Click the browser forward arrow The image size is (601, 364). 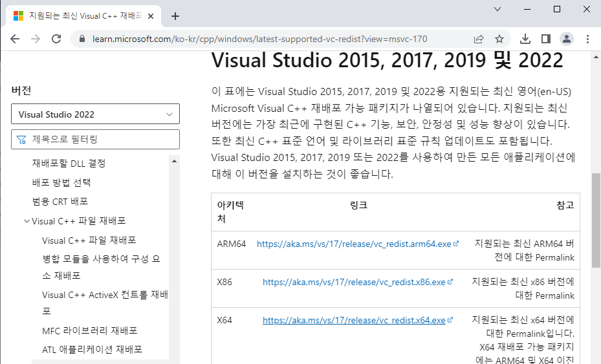click(x=36, y=39)
